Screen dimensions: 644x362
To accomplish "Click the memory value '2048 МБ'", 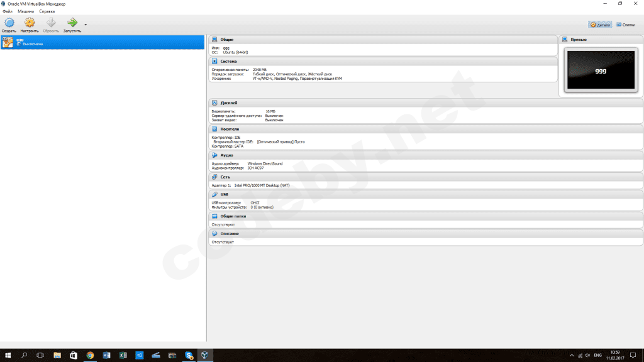I will point(260,70).
